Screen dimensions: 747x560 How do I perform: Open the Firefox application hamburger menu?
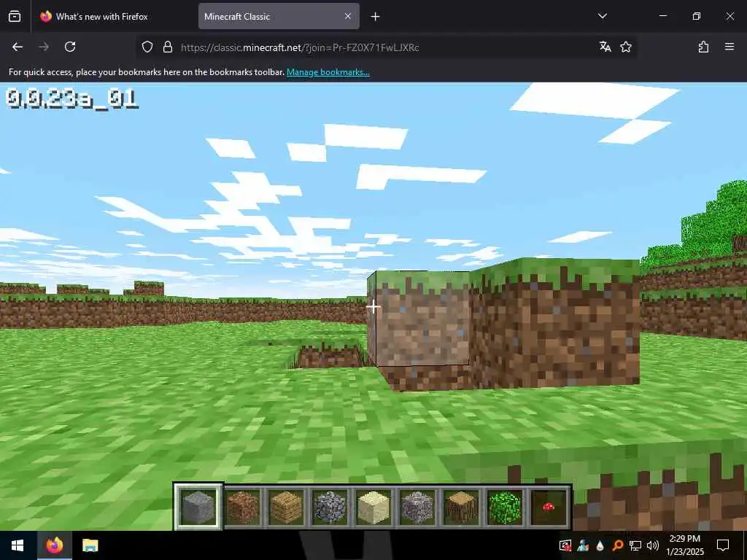point(729,47)
